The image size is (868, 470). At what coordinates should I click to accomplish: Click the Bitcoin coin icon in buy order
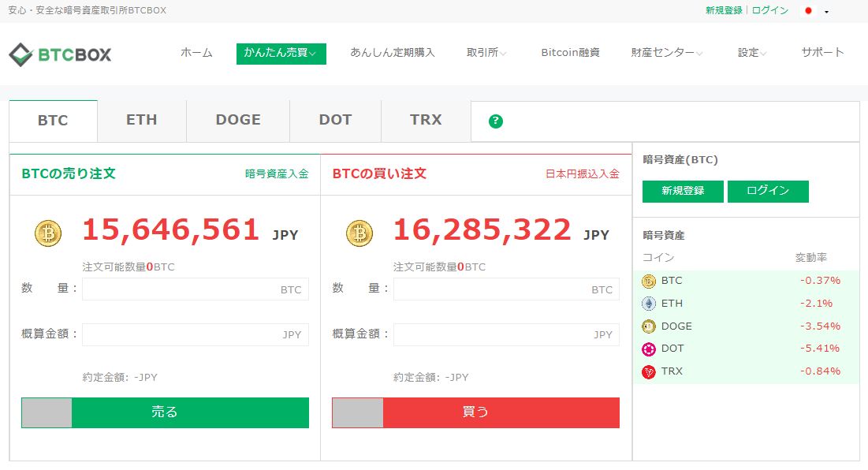pyautogui.click(x=359, y=233)
